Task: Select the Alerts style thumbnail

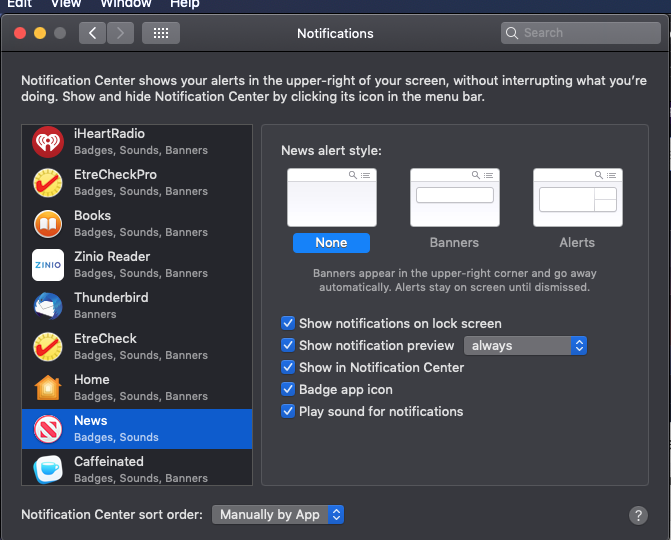Action: point(578,197)
